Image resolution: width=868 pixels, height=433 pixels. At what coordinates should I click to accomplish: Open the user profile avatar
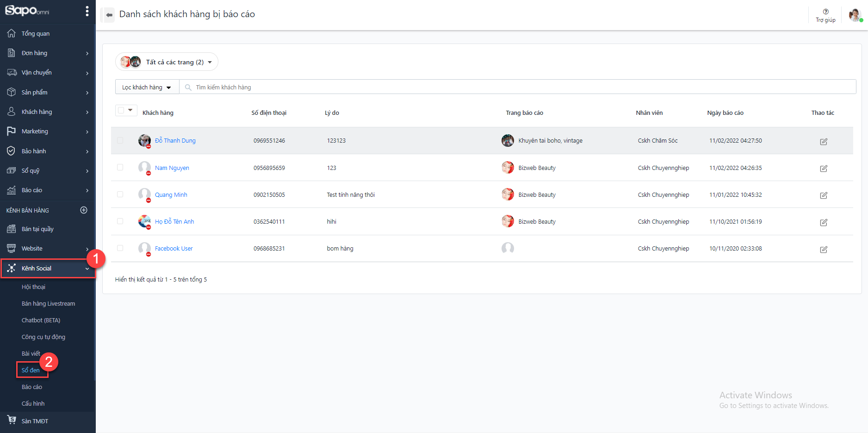point(855,15)
